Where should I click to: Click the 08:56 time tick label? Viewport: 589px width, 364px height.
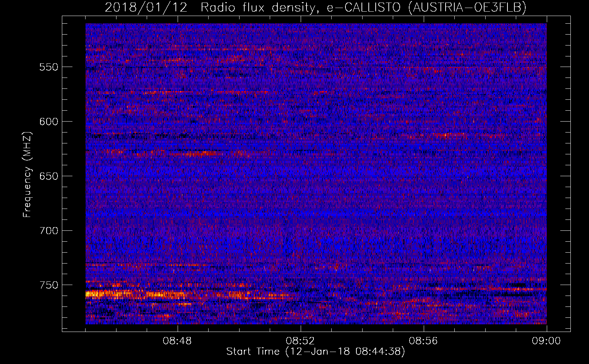click(x=424, y=341)
